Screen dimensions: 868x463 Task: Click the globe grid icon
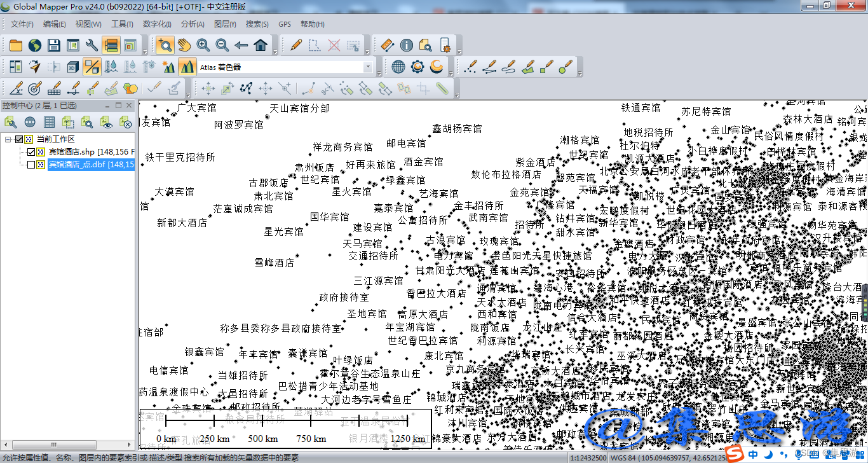(398, 66)
